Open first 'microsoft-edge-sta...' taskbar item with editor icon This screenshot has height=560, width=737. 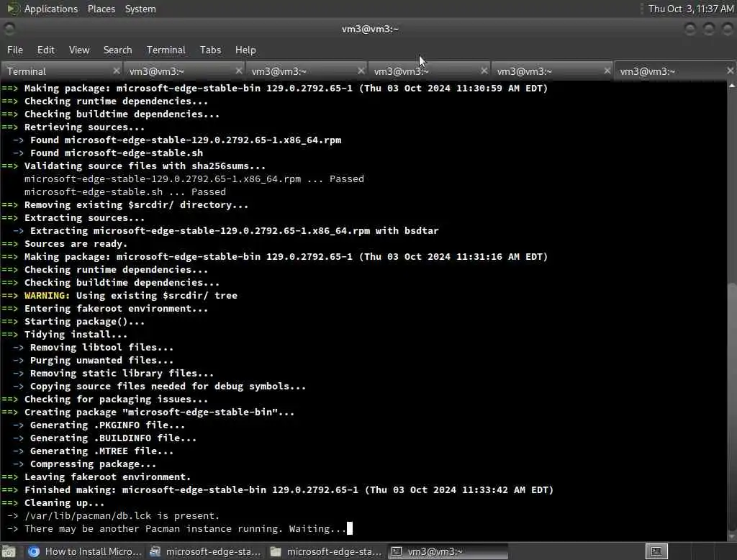(x=205, y=551)
